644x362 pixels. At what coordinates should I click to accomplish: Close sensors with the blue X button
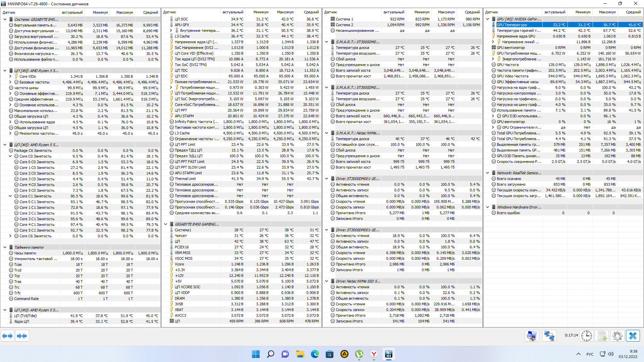point(633,336)
